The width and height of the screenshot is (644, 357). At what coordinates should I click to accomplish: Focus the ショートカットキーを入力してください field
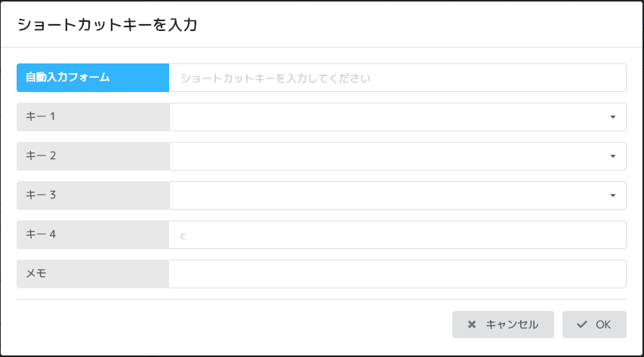tap(397, 78)
